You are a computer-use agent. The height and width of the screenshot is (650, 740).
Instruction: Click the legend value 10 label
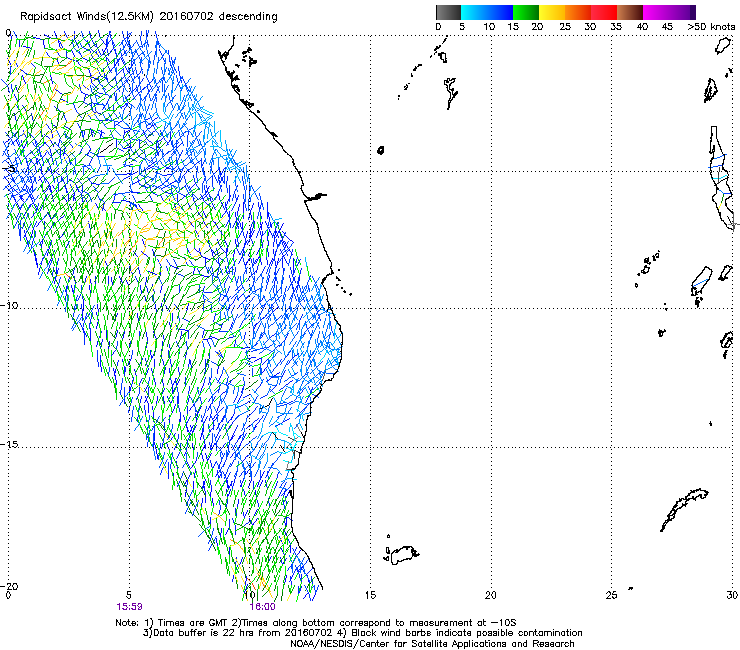[x=489, y=27]
